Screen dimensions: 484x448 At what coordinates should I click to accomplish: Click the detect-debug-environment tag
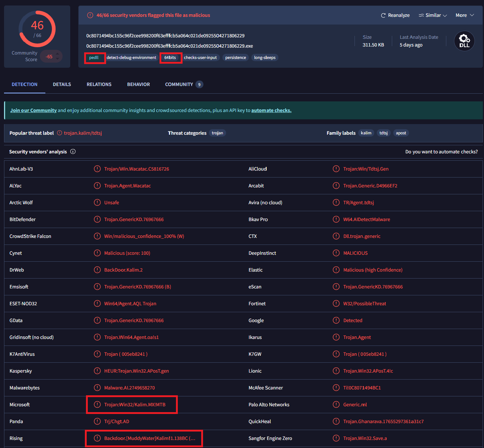131,57
